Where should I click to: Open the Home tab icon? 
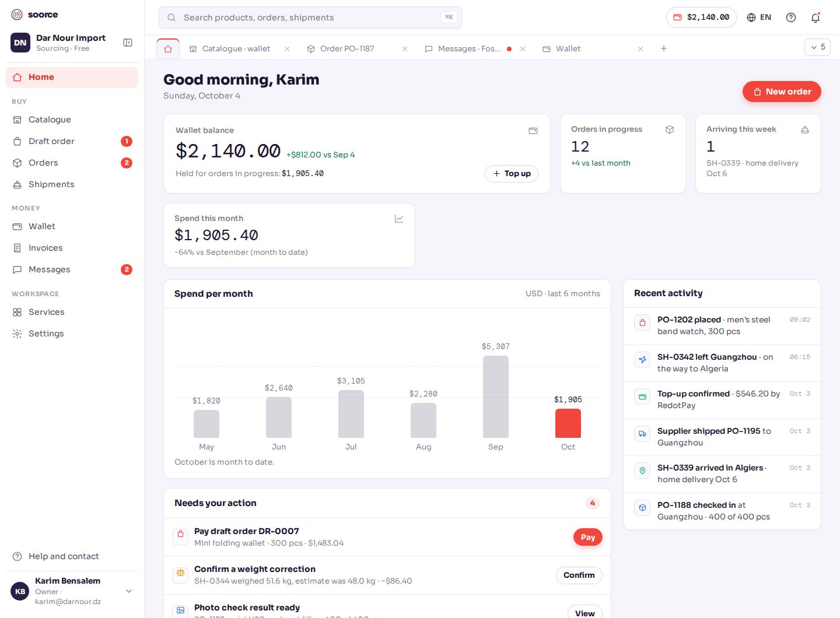(168, 49)
